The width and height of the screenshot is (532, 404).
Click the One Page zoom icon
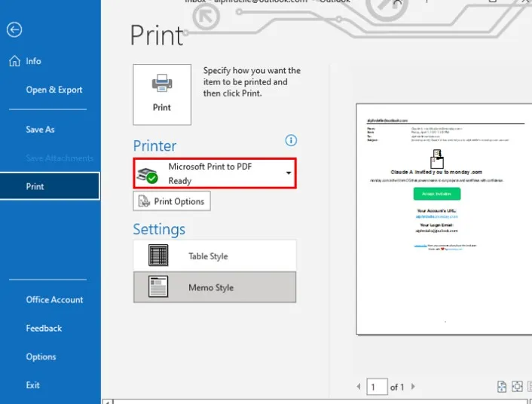[517, 387]
